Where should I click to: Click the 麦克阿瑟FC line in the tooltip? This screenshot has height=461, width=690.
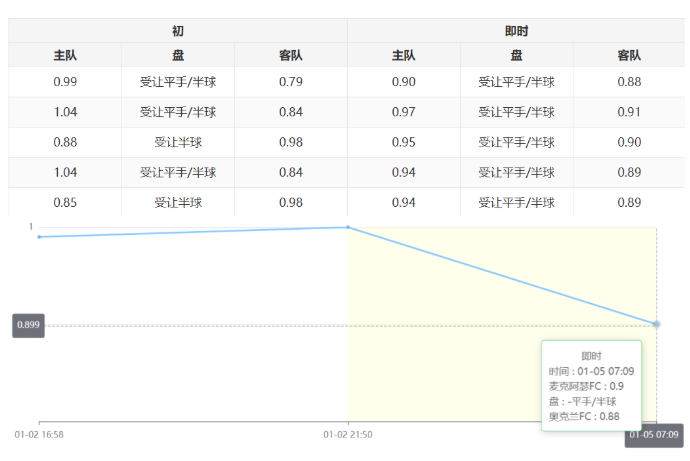[x=586, y=385]
